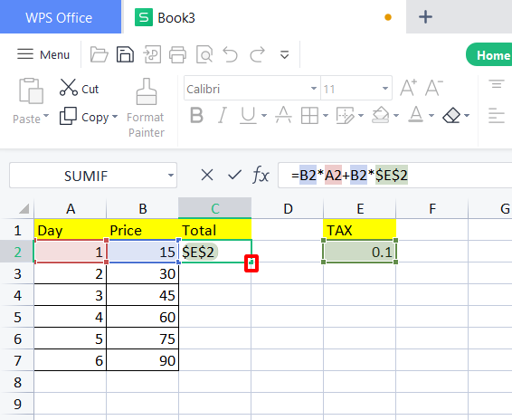Screen dimensions: 512x420
Task: Open the font color picker arrow
Action: pyautogui.click(x=431, y=115)
